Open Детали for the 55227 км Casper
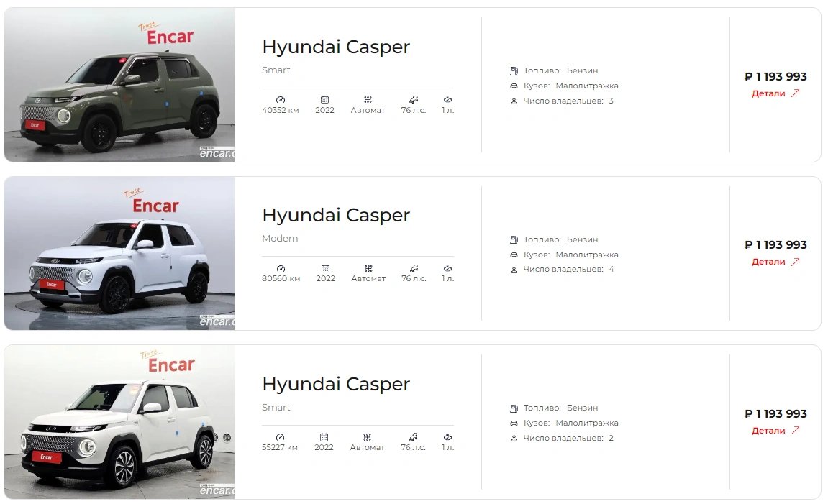This screenshot has height=504, width=828. (x=775, y=431)
